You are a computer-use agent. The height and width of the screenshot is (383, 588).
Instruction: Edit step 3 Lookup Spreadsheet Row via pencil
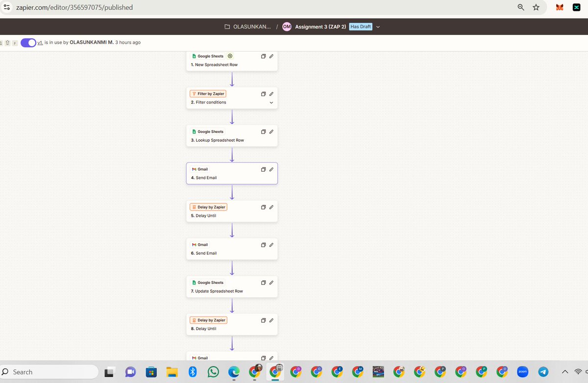(x=271, y=131)
